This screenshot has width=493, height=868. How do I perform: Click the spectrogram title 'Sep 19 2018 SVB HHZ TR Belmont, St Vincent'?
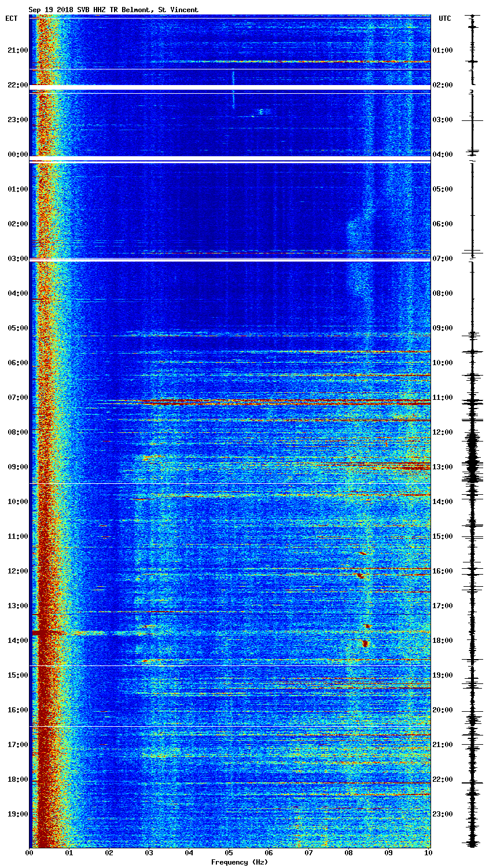(113, 10)
